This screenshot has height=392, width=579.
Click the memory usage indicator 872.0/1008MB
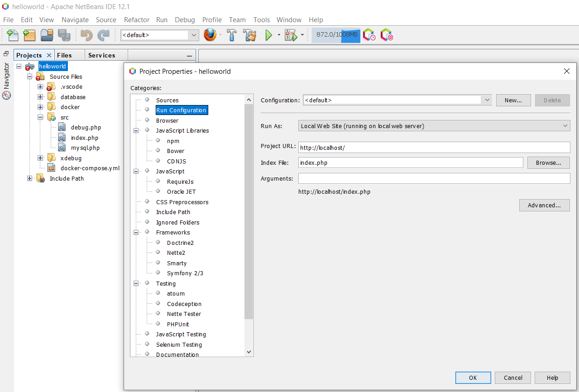pyautogui.click(x=336, y=35)
